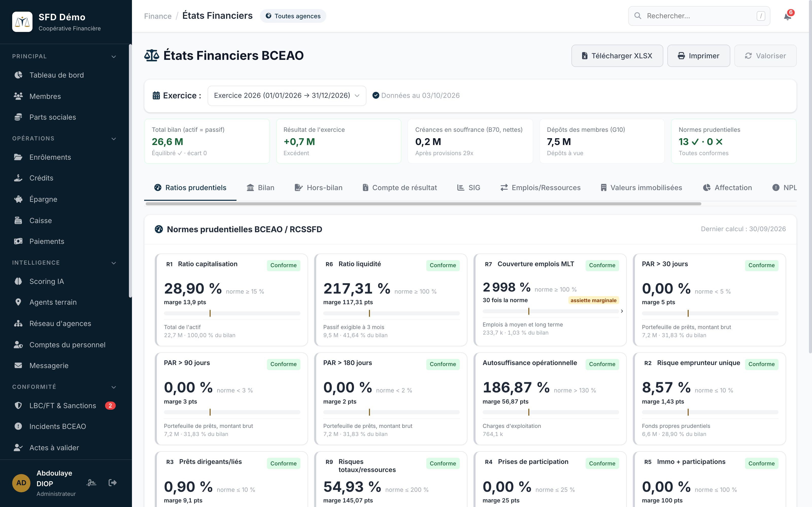Open Scoring IA brain icon in sidebar
Viewport: 812px width, 507px height.
tap(19, 281)
